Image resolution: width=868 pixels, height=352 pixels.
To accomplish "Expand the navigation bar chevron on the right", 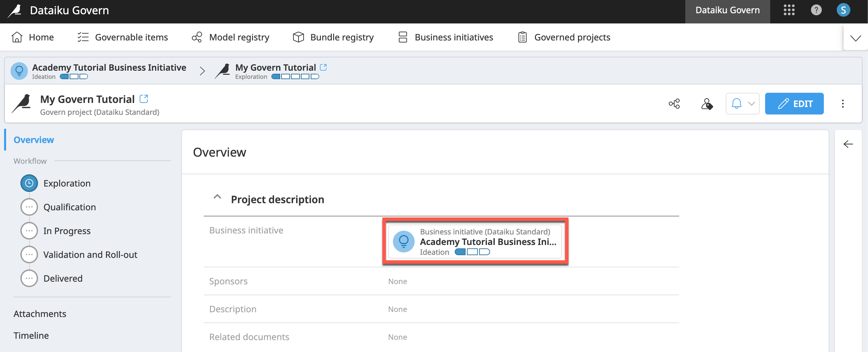I will pyautogui.click(x=855, y=38).
